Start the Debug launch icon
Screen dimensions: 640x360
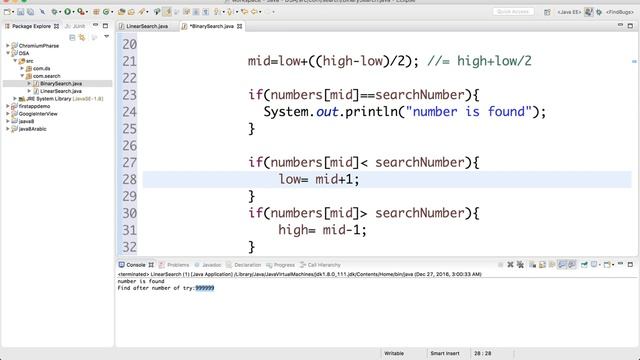tap(54, 12)
